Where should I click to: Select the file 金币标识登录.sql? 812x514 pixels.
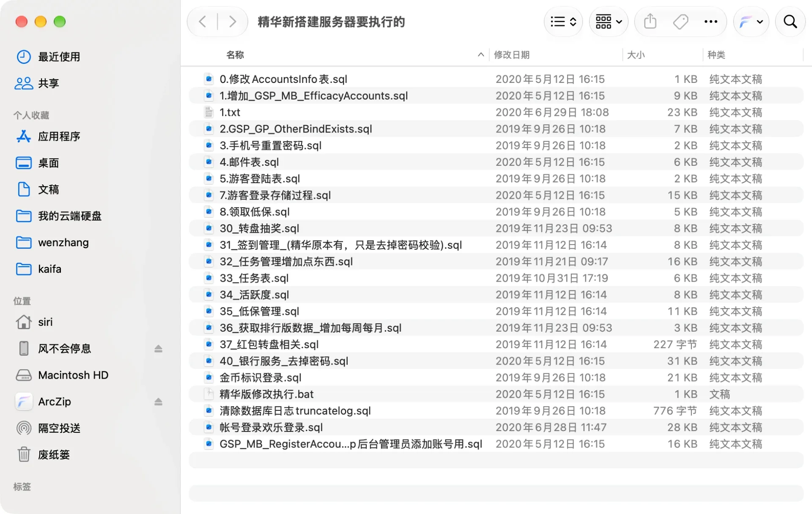[x=496, y=377]
